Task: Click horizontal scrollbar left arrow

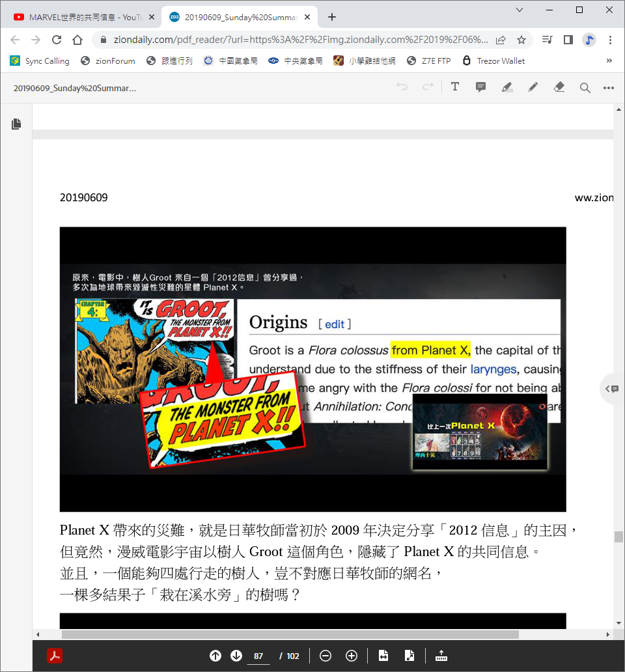Action: 38,634
